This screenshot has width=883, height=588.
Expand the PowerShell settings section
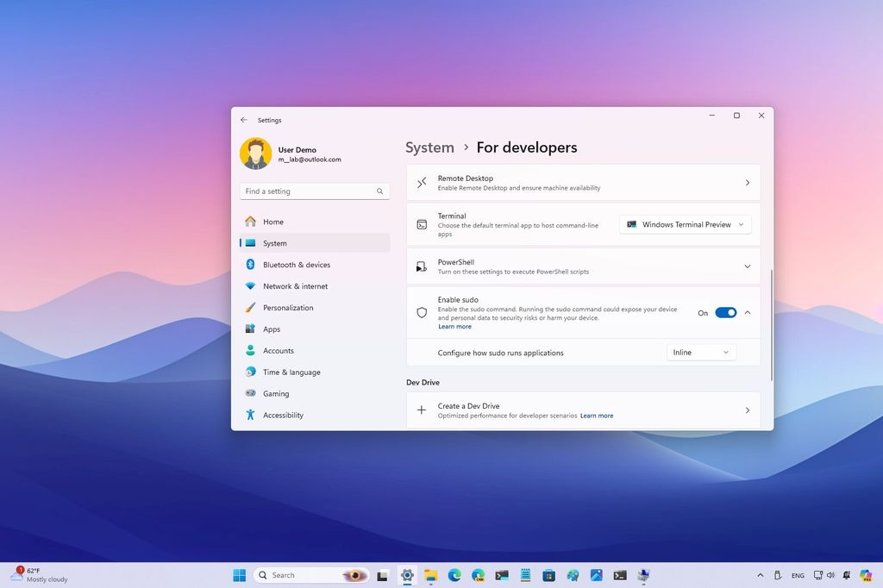coord(747,266)
